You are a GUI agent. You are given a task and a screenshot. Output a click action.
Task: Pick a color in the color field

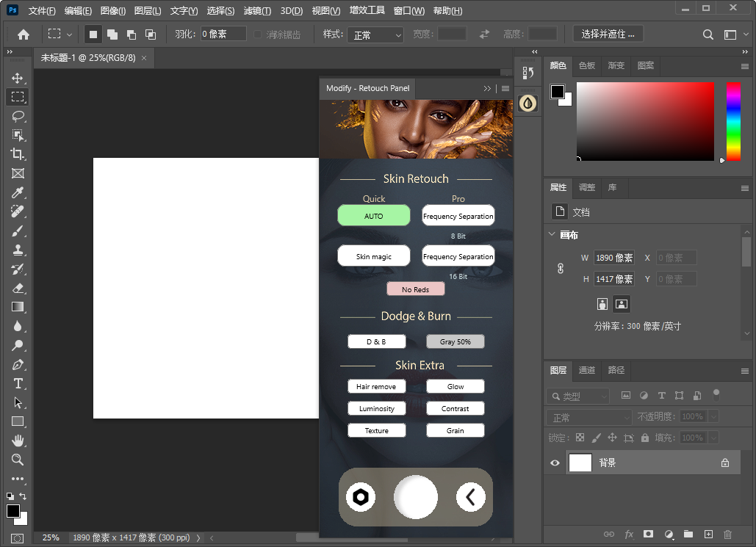[x=645, y=121]
